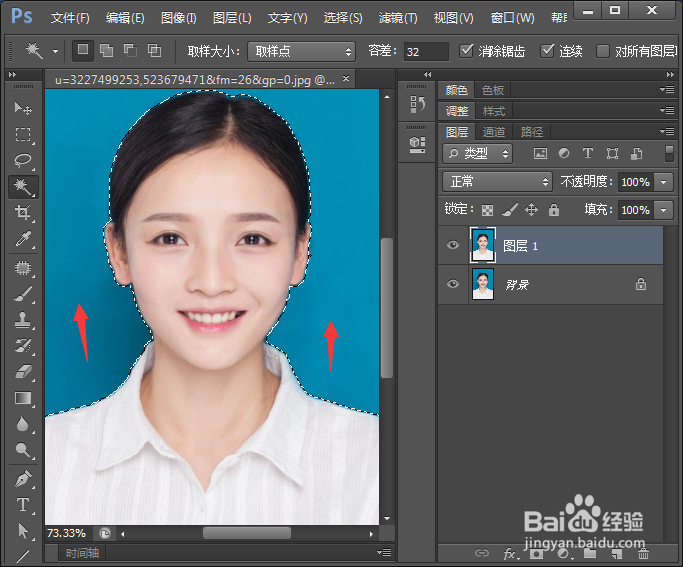The image size is (683, 567).
Task: Open the 滤镜(T) menu
Action: (397, 18)
